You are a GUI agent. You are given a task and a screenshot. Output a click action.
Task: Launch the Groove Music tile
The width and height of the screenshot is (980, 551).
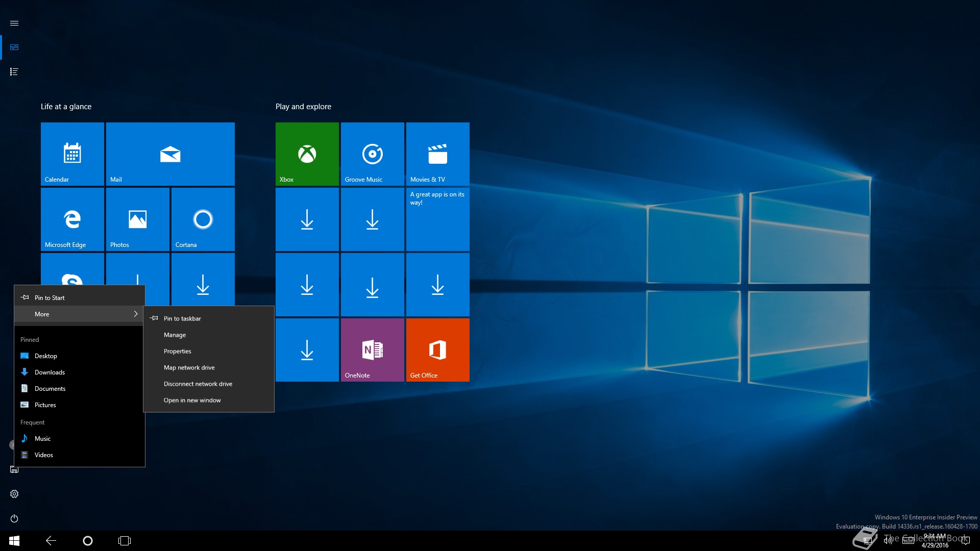(x=373, y=154)
